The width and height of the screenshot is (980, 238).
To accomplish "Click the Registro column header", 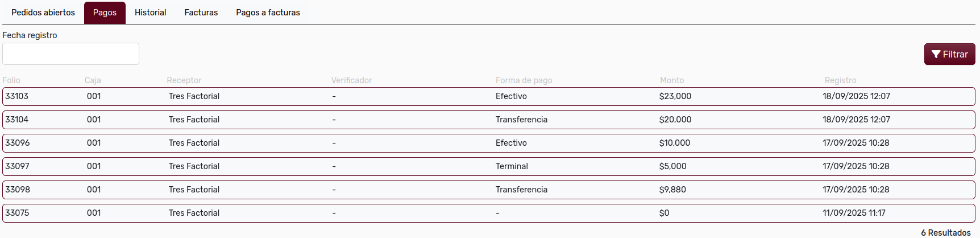I will click(840, 80).
